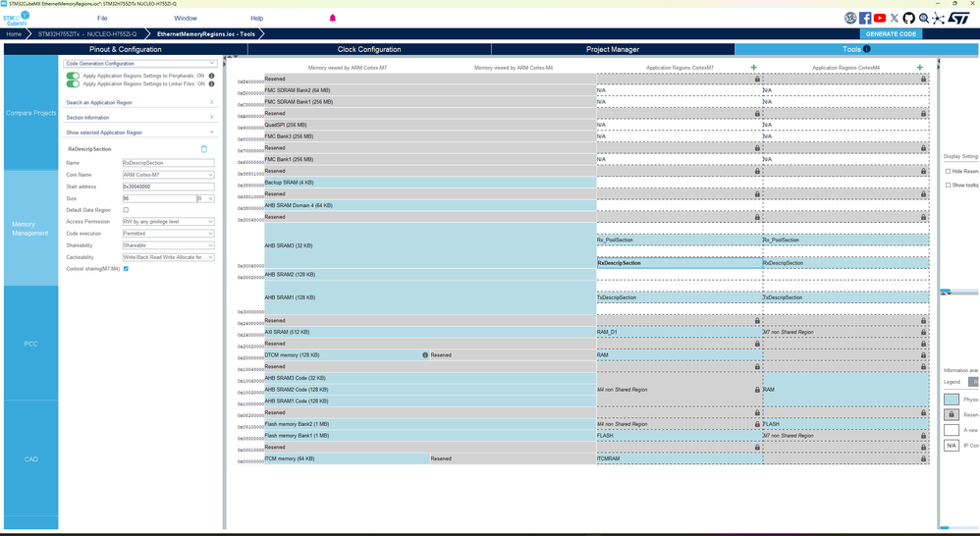The width and height of the screenshot is (980, 536).
Task: Open the Compare Projects tool
Action: click(30, 113)
